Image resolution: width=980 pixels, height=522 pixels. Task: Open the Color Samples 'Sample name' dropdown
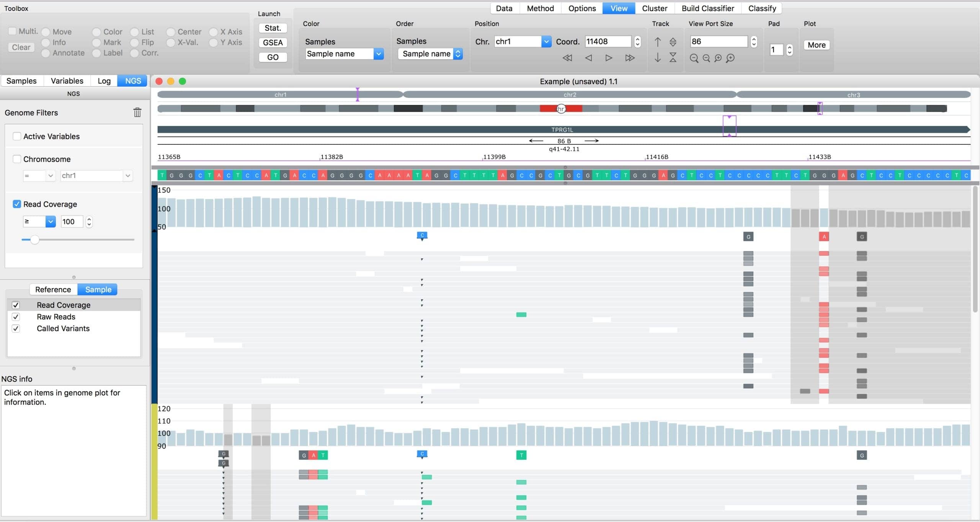click(x=378, y=54)
